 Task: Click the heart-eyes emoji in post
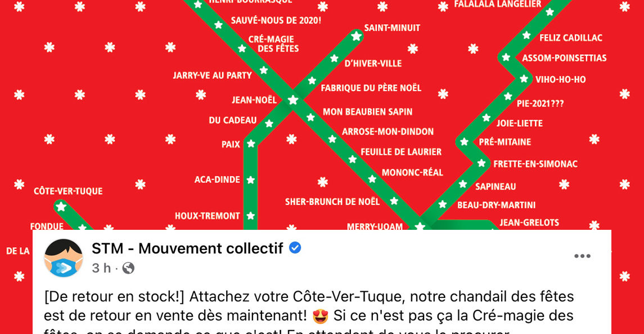pos(321,316)
